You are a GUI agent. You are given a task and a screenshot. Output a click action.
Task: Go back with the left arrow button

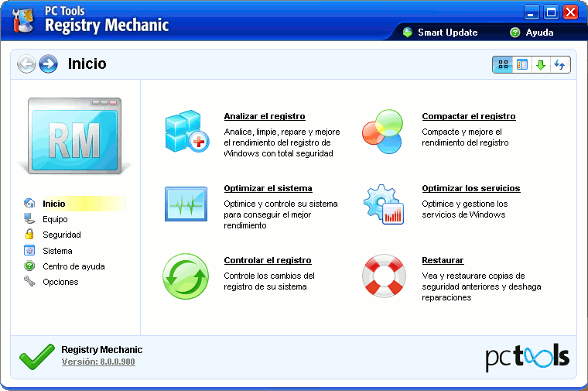26,63
